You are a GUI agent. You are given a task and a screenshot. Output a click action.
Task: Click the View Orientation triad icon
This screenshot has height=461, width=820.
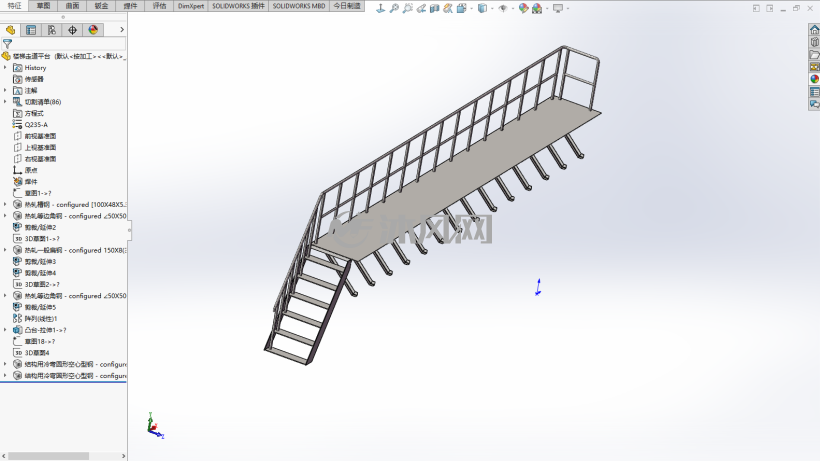tap(381, 8)
